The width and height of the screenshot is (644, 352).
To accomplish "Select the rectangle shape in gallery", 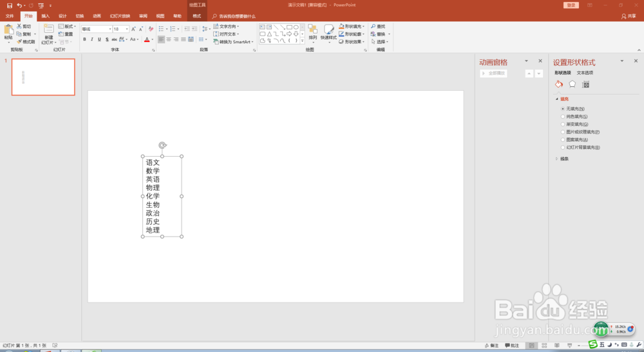I will (289, 27).
